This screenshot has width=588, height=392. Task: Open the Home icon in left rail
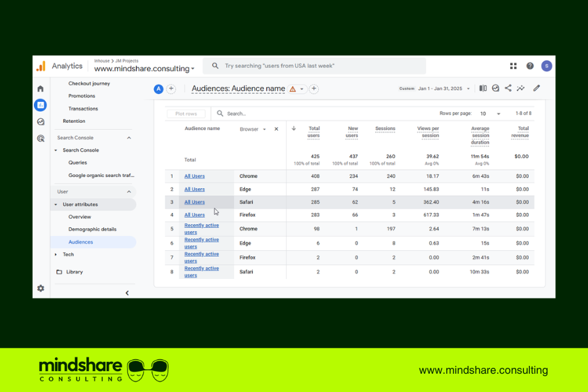tap(41, 89)
